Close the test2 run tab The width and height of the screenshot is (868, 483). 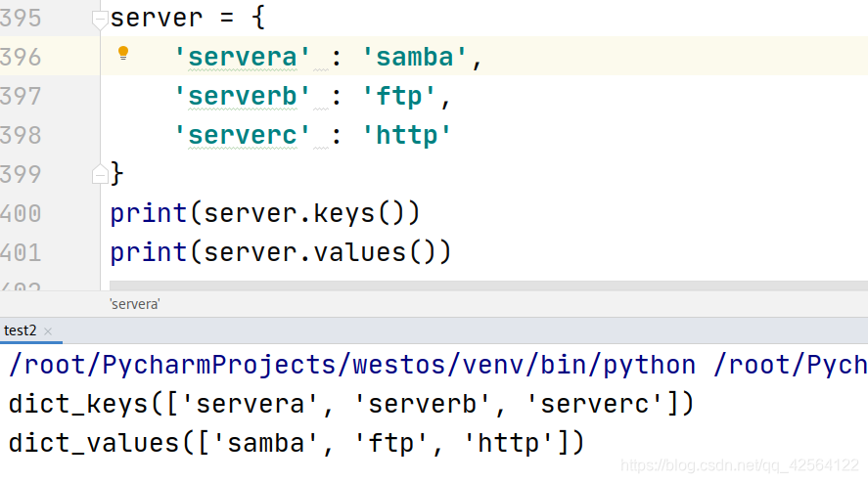coord(48,331)
